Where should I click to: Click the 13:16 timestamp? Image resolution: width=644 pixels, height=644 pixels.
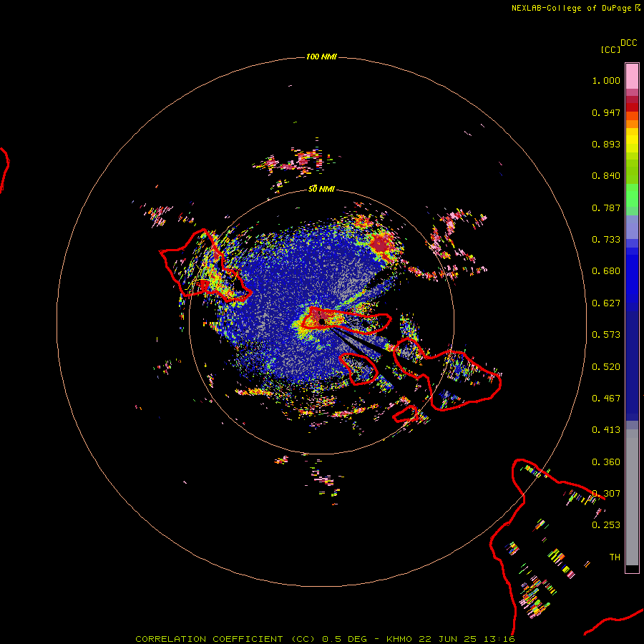point(499,639)
